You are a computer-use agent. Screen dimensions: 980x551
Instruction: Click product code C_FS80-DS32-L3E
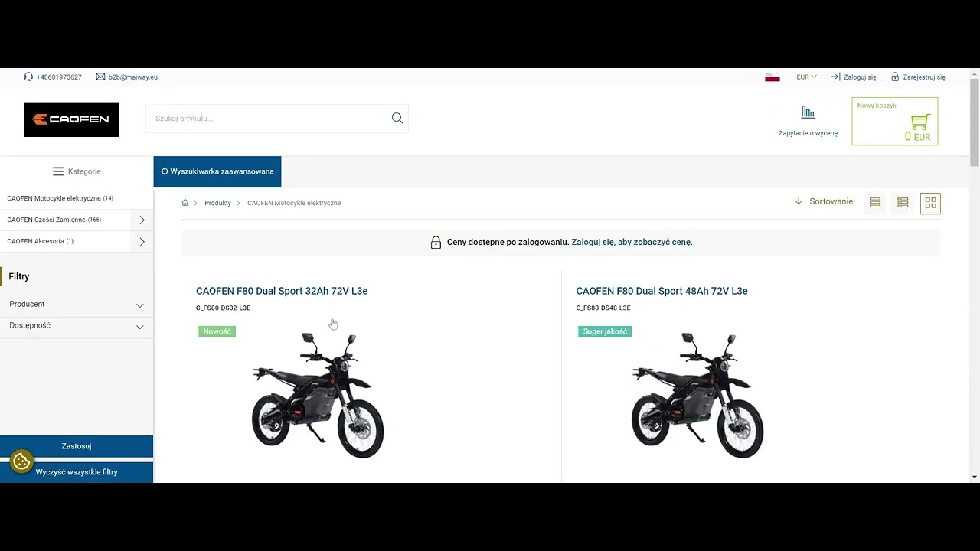point(223,308)
